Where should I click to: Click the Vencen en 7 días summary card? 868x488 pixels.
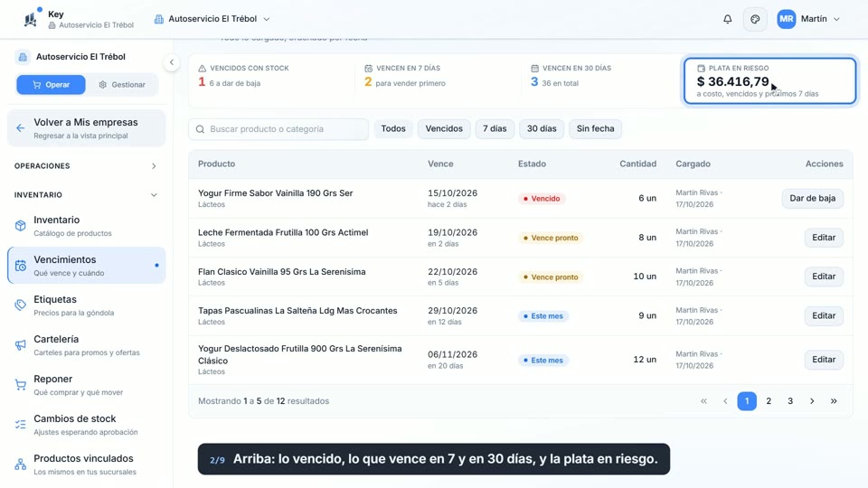pos(438,80)
